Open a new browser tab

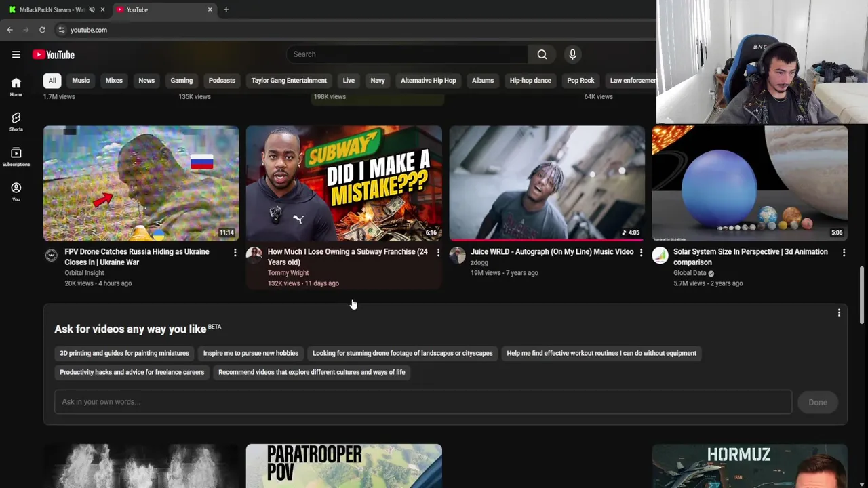tap(226, 9)
